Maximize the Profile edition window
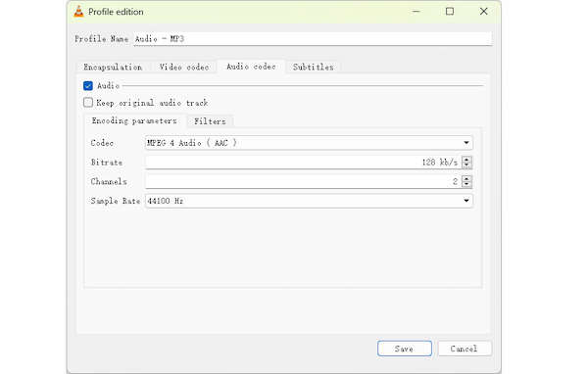Viewport: 588px width, 374px height. click(450, 11)
